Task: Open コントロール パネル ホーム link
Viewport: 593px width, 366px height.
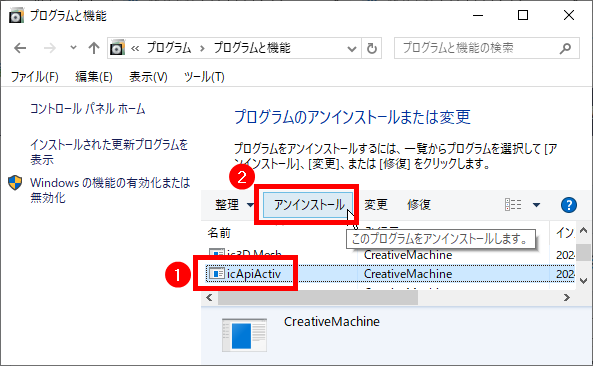Action: (x=87, y=109)
